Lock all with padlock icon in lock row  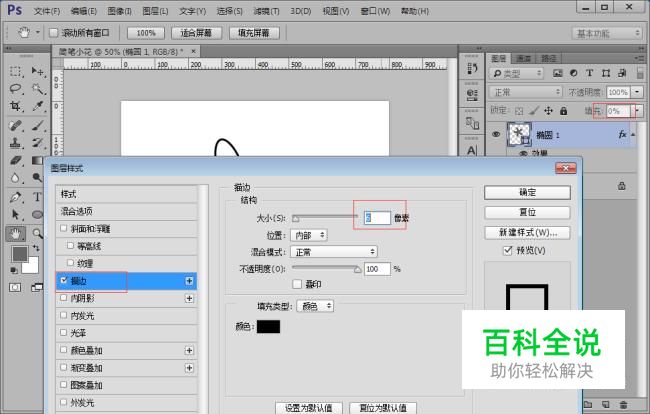[x=563, y=111]
